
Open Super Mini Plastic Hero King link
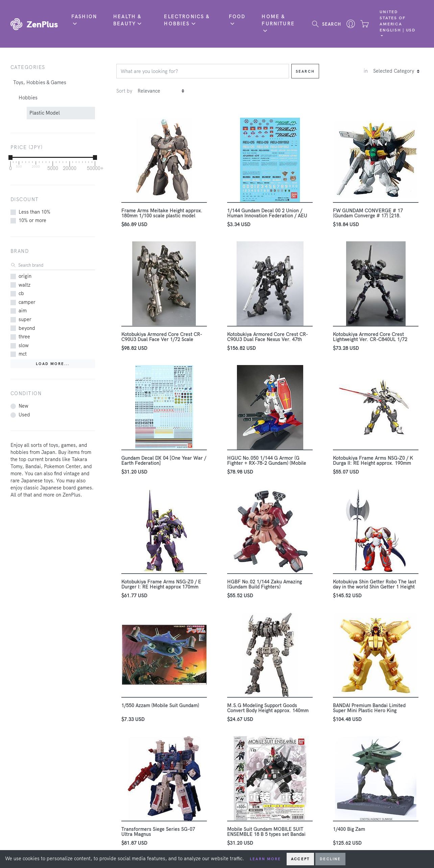pos(369,708)
